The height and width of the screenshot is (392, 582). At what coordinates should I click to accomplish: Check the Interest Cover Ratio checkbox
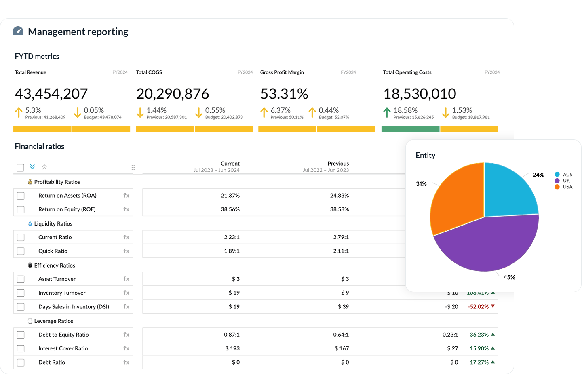21,348
